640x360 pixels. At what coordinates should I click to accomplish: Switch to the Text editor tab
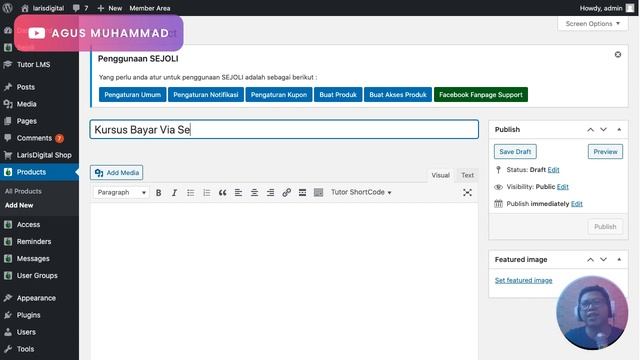pyautogui.click(x=467, y=175)
